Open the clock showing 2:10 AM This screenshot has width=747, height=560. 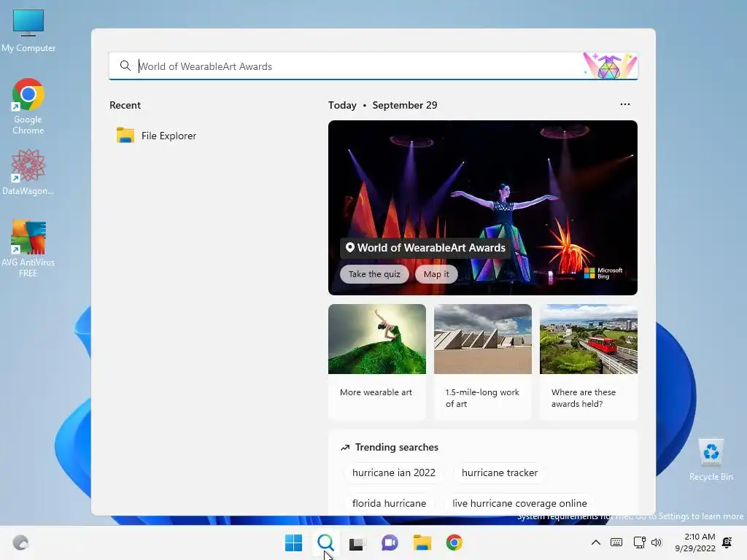(695, 542)
